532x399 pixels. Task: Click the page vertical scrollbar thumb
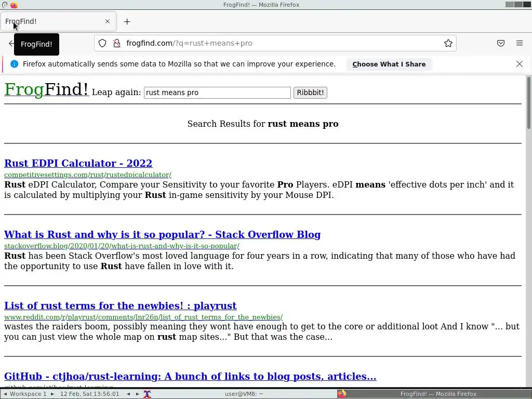point(528,103)
